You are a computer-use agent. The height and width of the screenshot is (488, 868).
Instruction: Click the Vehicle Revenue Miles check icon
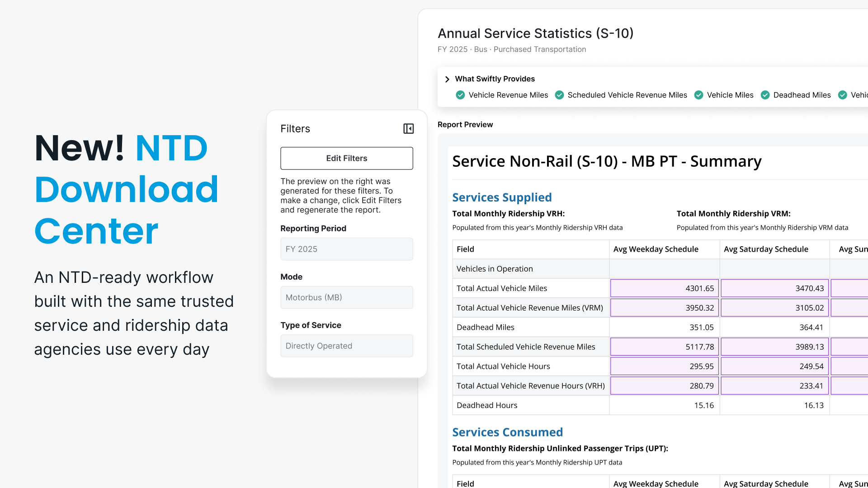[x=460, y=95]
